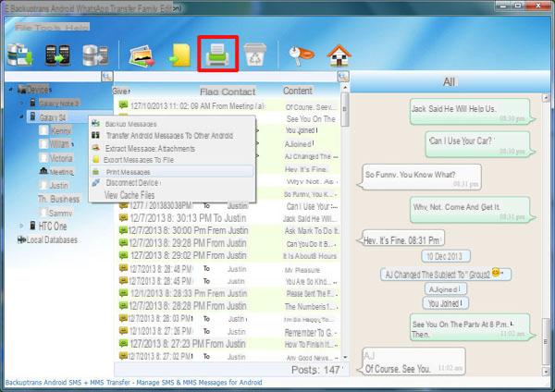
Task: Select Th. Business in the tree
Action: point(59,199)
